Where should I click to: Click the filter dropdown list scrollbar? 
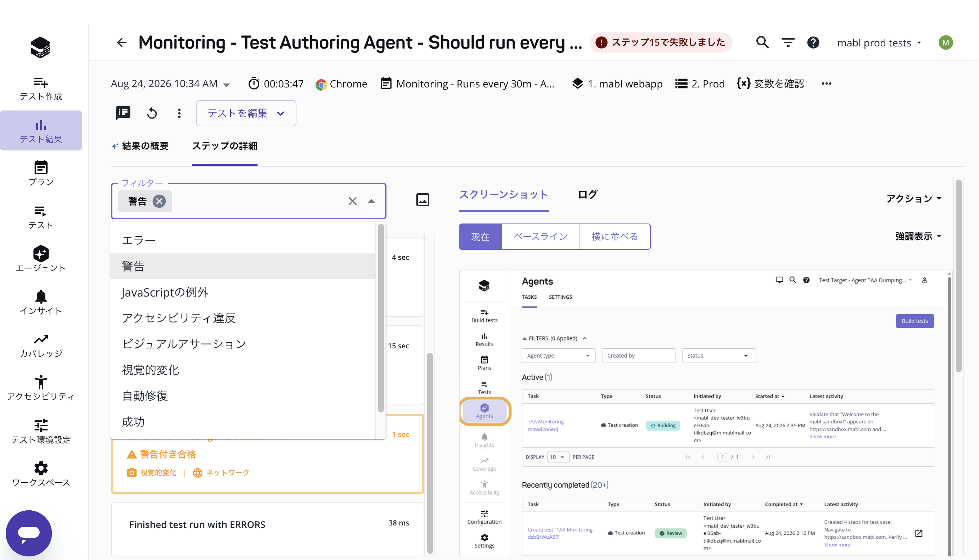tap(381, 319)
